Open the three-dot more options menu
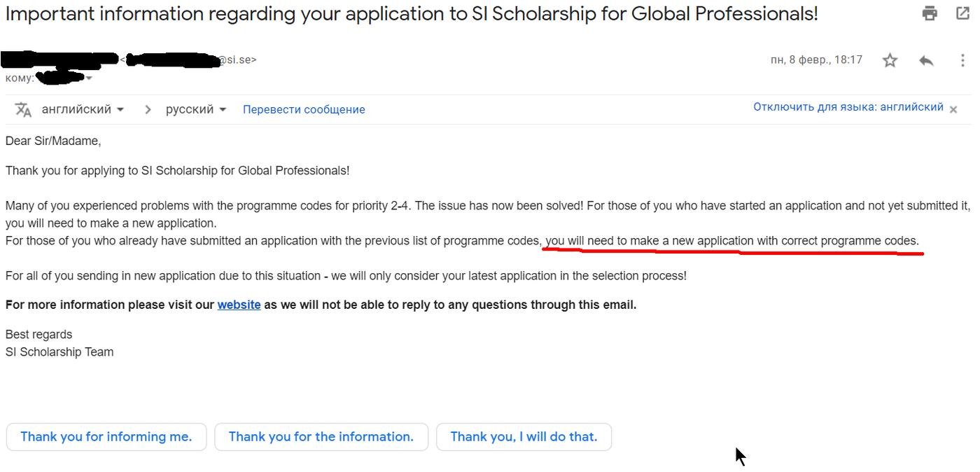The height and width of the screenshot is (472, 980). pyautogui.click(x=962, y=60)
